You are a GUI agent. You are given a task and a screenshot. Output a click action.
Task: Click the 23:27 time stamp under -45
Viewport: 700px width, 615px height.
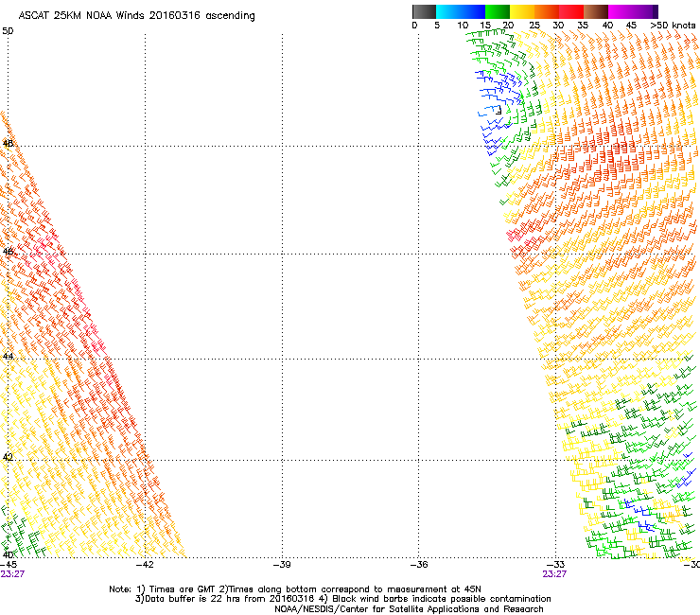(x=12, y=574)
